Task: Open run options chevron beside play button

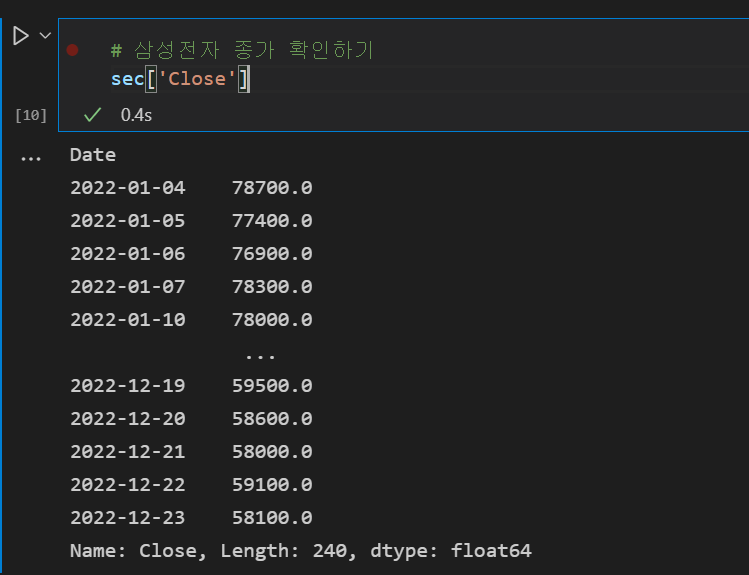Action: click(x=45, y=35)
